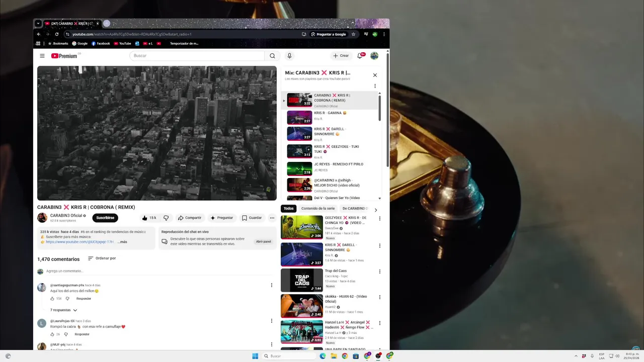Open File Explorer from taskbar
This screenshot has width=644, height=362.
334,356
